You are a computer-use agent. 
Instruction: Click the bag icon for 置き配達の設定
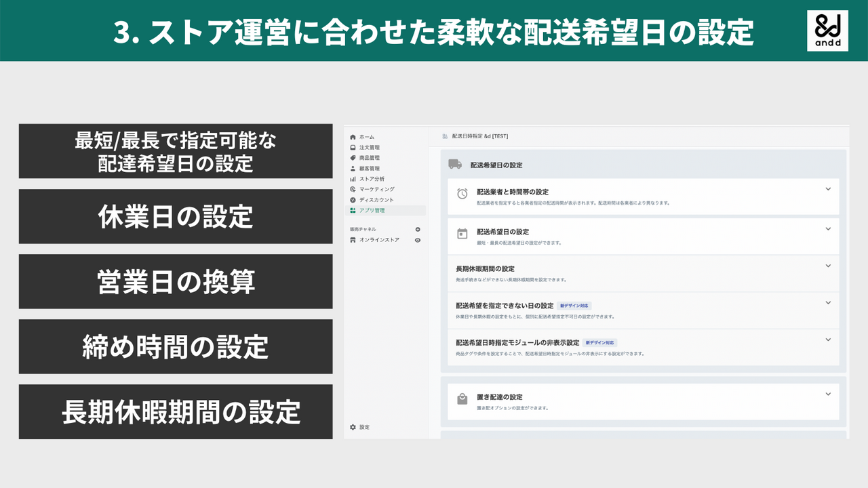click(x=462, y=399)
